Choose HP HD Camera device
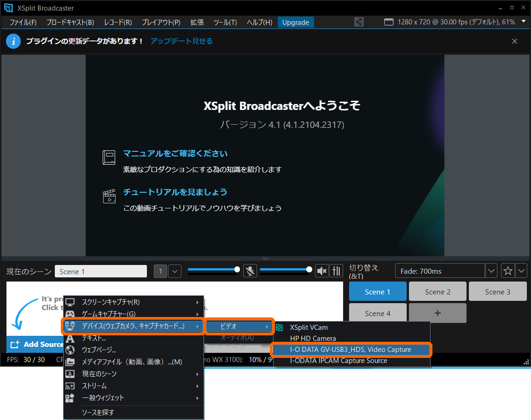The width and height of the screenshot is (531, 420). pos(352,339)
